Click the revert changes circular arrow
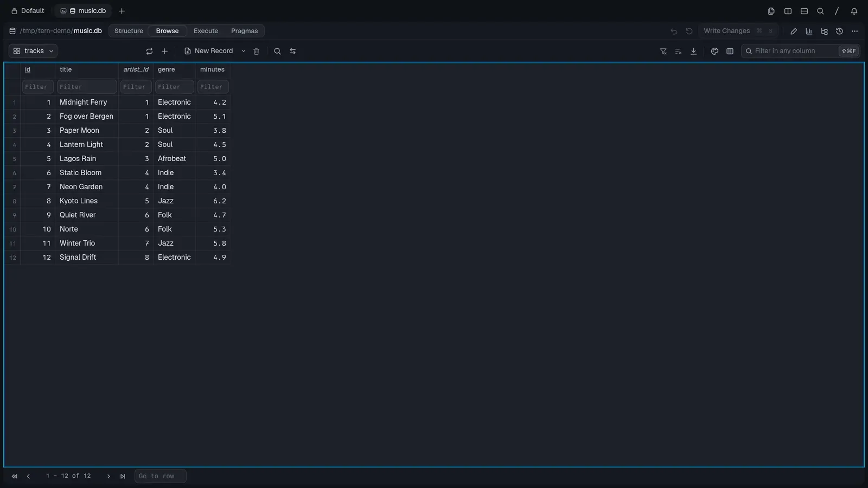This screenshot has width=868, height=488. click(x=689, y=31)
